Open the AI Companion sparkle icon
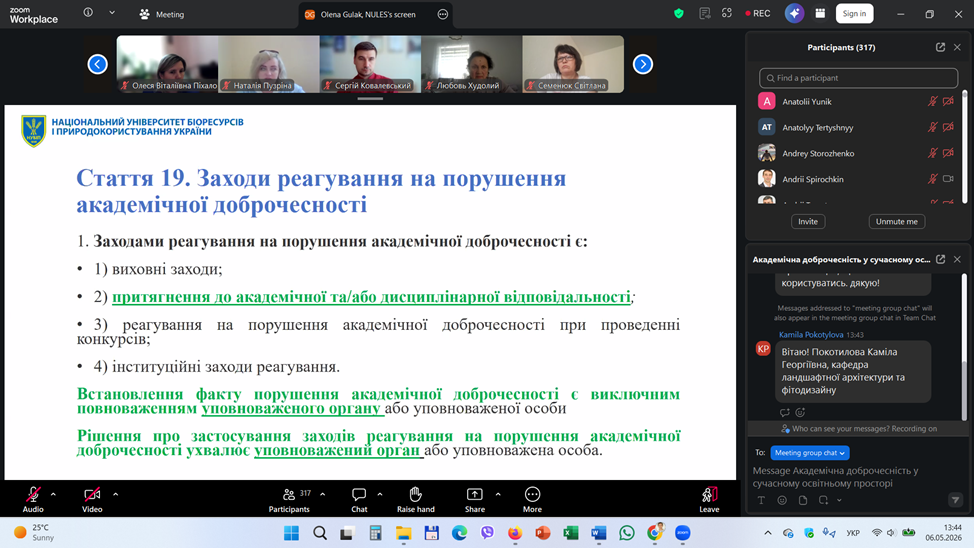This screenshot has height=548, width=974. pyautogui.click(x=794, y=14)
